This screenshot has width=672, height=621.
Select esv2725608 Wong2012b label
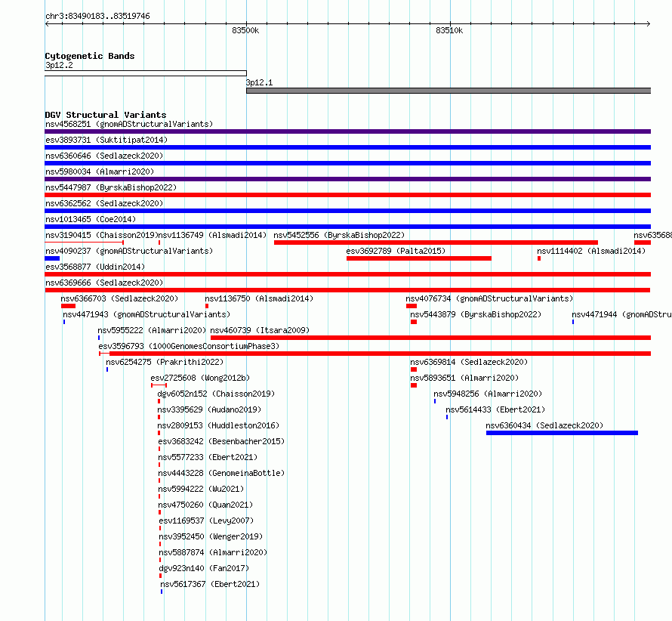(x=200, y=378)
